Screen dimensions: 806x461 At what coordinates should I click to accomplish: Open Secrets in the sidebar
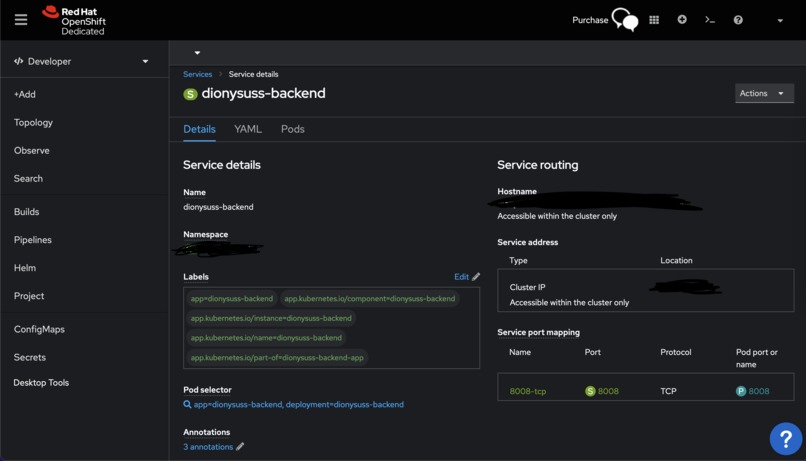point(30,357)
